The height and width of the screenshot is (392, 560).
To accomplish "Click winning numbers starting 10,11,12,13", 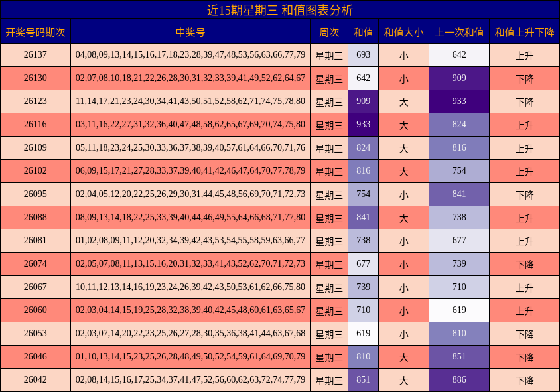I will point(190,287).
